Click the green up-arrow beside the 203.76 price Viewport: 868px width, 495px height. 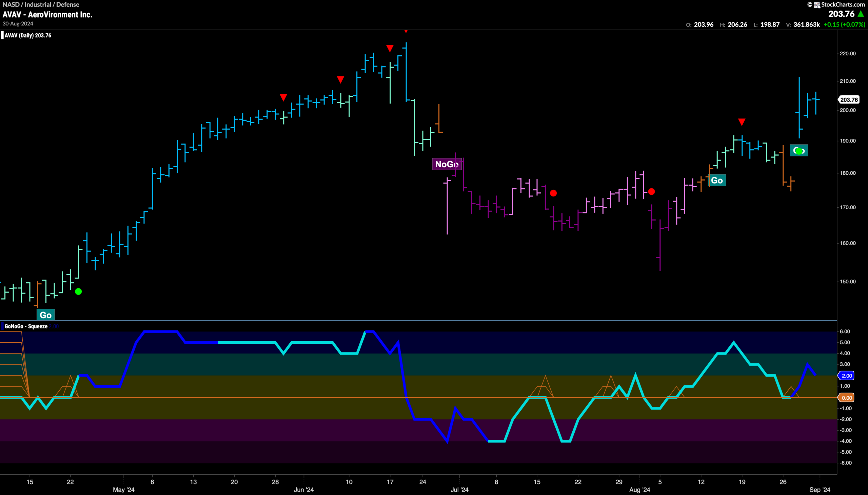pyautogui.click(x=861, y=14)
